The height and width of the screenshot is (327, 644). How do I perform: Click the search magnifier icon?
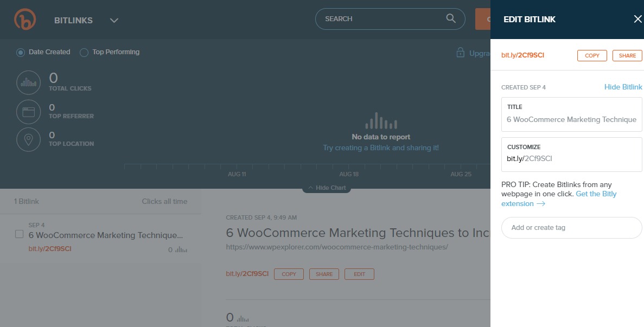[450, 18]
